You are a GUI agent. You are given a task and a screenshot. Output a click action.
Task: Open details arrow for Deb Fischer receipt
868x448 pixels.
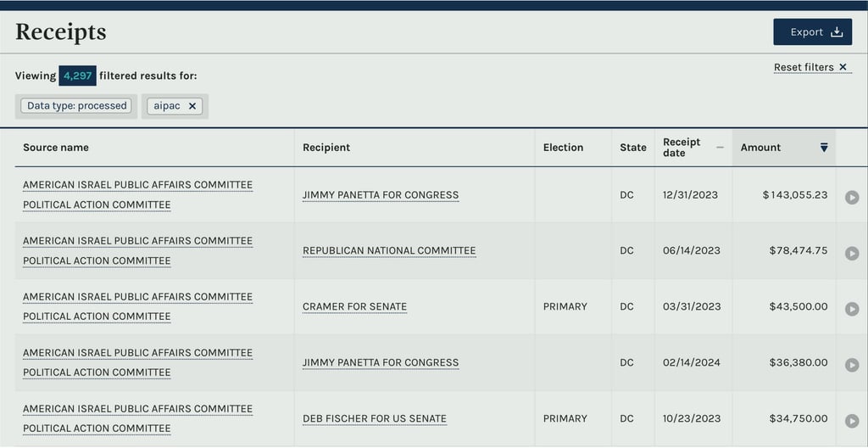pos(852,421)
